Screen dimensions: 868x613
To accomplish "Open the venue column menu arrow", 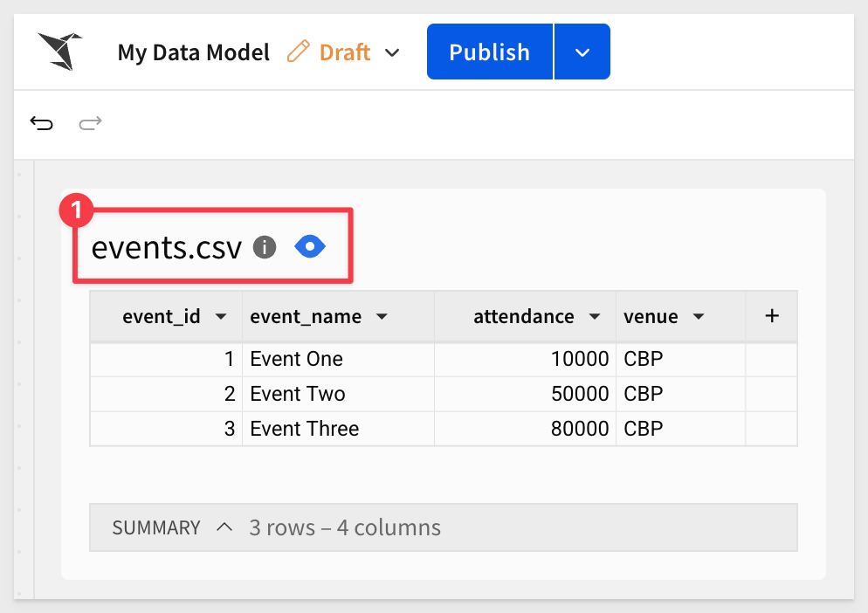I will pyautogui.click(x=699, y=317).
